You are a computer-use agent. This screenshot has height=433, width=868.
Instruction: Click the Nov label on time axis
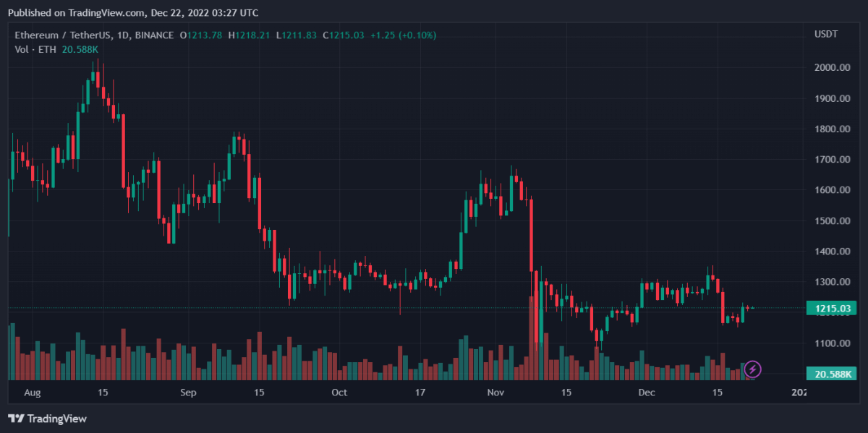pos(495,393)
